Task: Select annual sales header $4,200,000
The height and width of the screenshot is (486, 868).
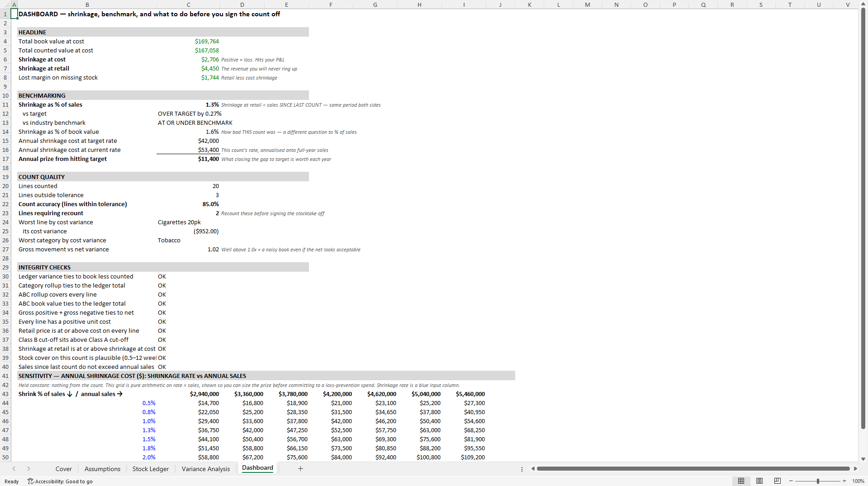Action: (331, 394)
